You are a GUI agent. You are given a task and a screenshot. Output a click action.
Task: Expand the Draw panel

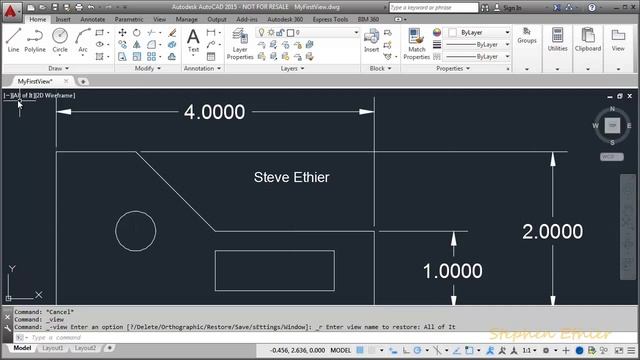[x=58, y=69]
